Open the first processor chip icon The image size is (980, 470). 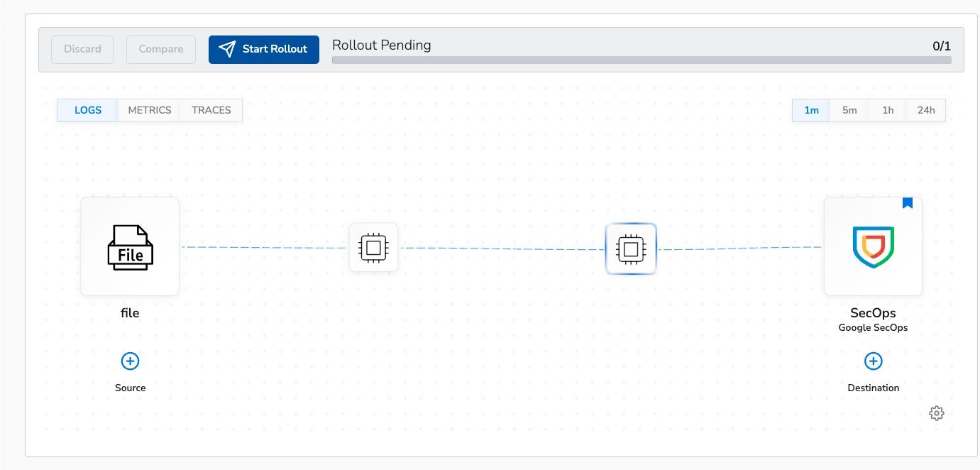tap(373, 247)
